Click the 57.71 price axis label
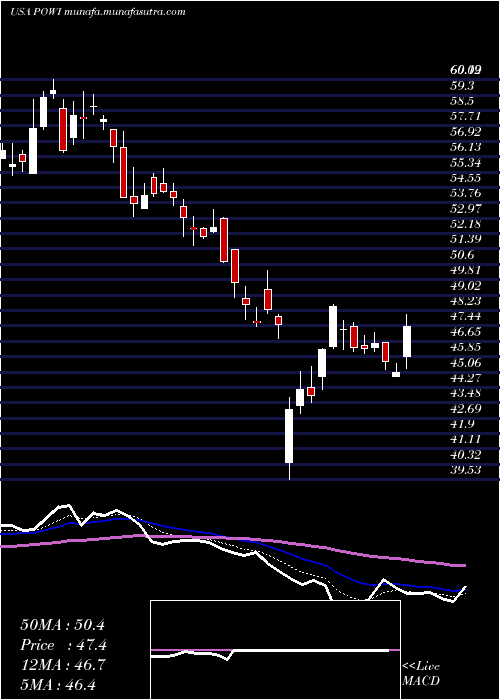The width and height of the screenshot is (500, 700). 467,117
